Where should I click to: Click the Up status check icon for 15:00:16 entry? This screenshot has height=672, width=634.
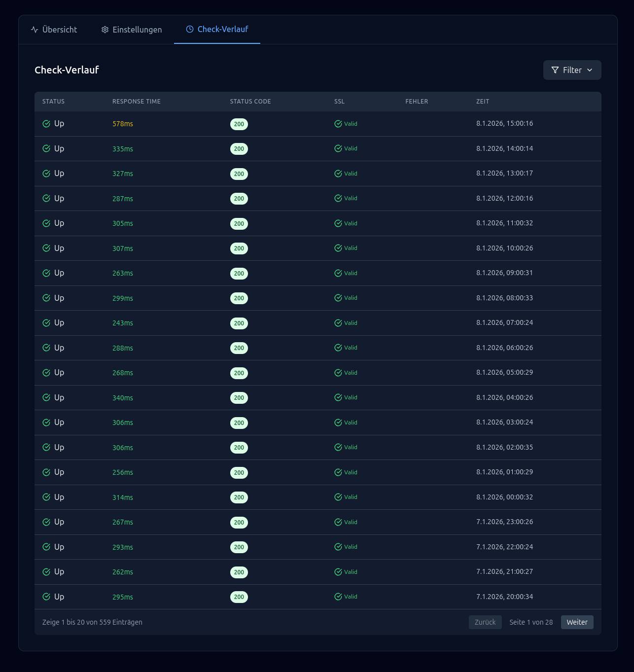(46, 124)
